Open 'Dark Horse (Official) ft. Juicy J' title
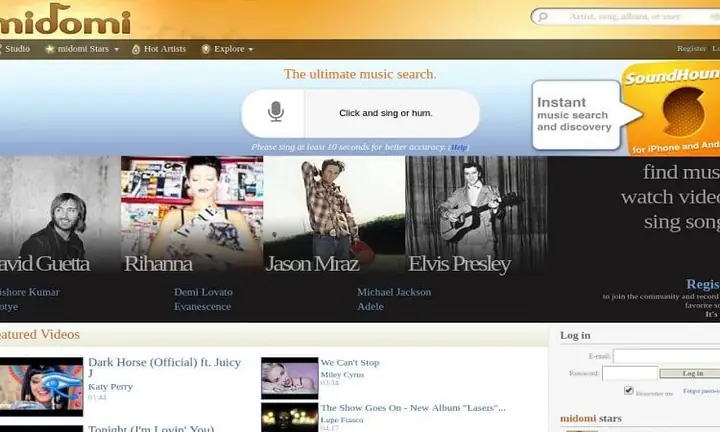Screen dimensions: 720x432 pos(164,367)
